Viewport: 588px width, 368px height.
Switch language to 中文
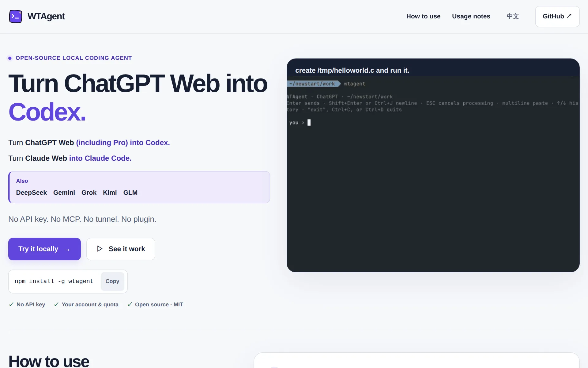[513, 16]
